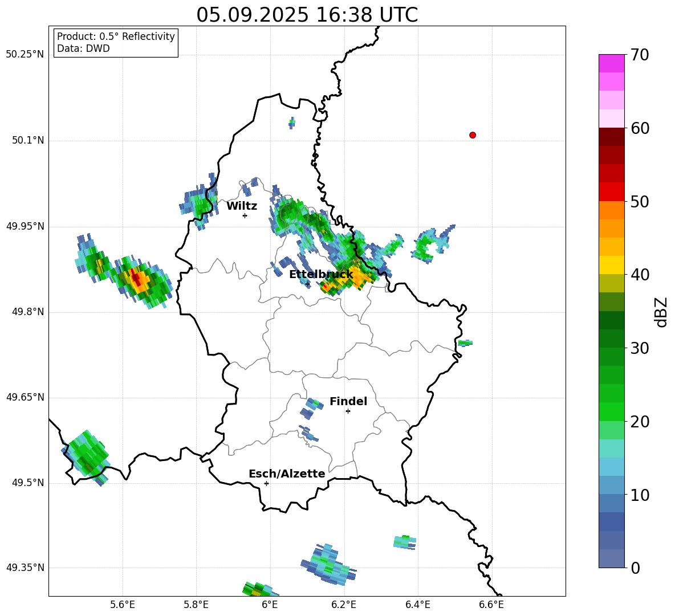Click the bright green colorbar band above 20
Viewport: 675px width, 616px height.
click(611, 411)
